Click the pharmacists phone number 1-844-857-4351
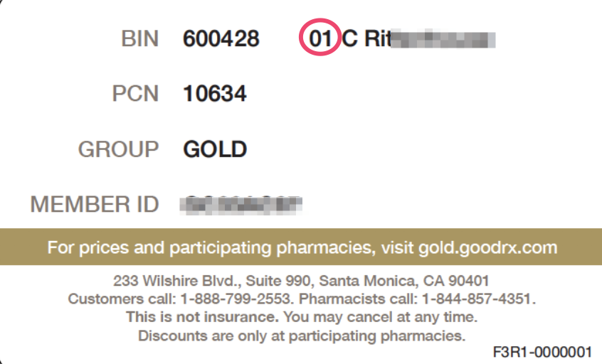Image resolution: width=602 pixels, height=364 pixels. pos(477,299)
